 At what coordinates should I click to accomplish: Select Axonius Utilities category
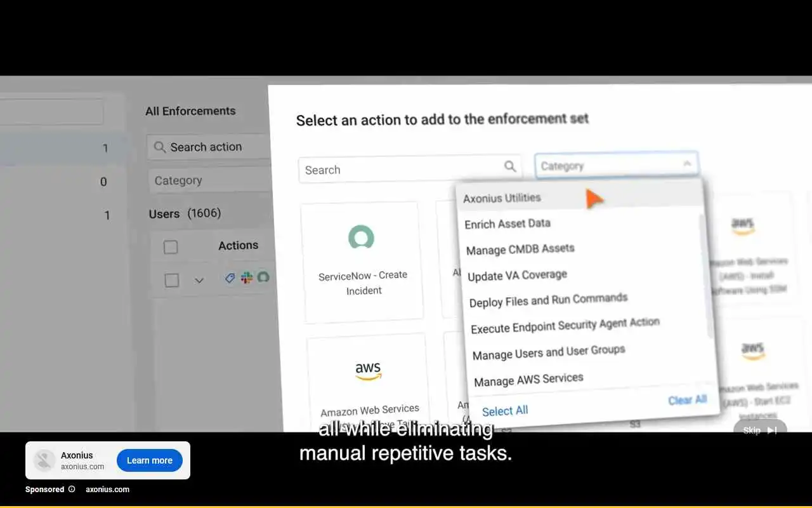[x=502, y=198]
